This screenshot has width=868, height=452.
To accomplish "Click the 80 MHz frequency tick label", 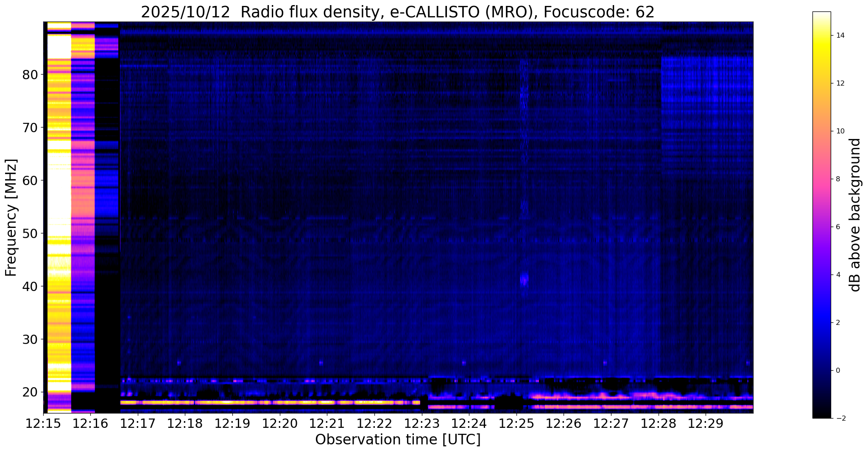I will pos(30,75).
